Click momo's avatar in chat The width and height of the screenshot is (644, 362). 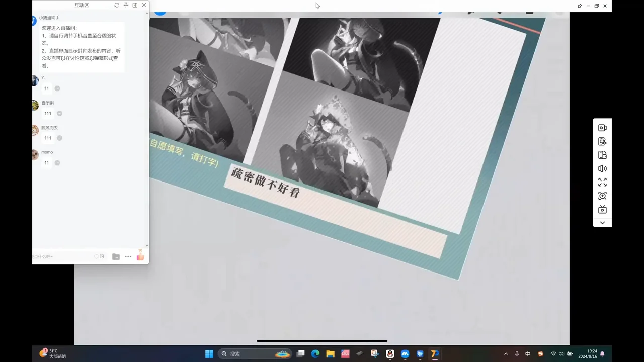tap(35, 155)
